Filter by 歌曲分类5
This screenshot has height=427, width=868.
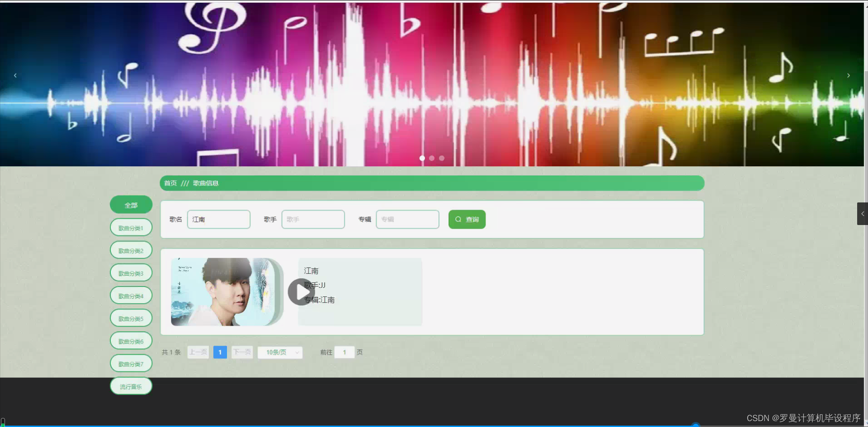[x=131, y=318]
